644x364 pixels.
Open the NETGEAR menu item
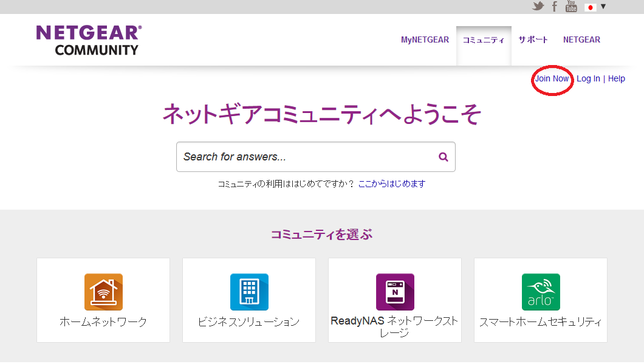[581, 40]
